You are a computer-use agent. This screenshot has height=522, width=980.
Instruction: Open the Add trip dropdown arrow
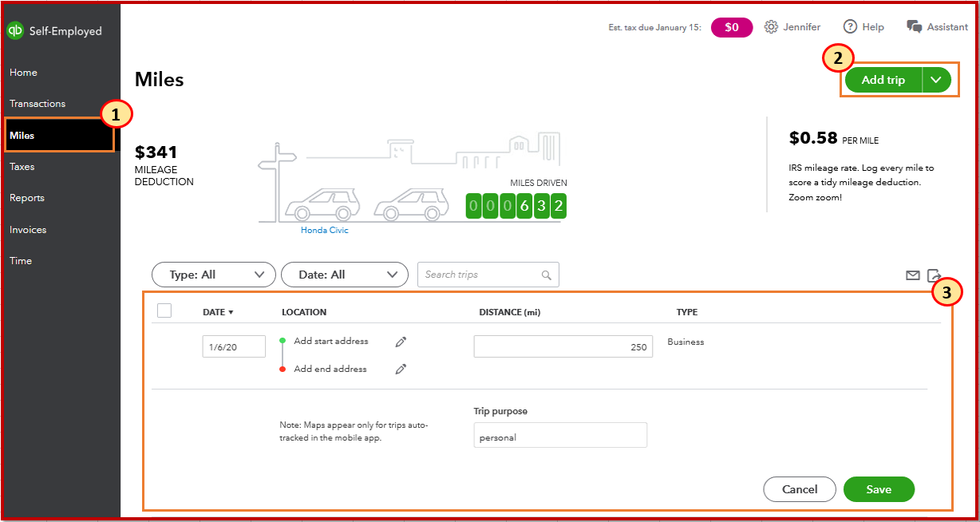[x=937, y=80]
